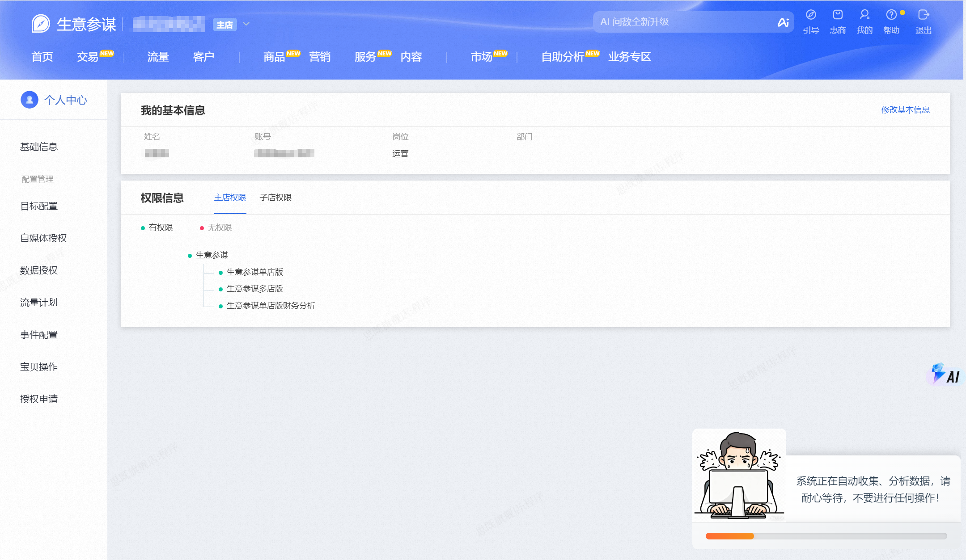Expand the store switcher dropdown
The image size is (966, 560).
tap(246, 24)
